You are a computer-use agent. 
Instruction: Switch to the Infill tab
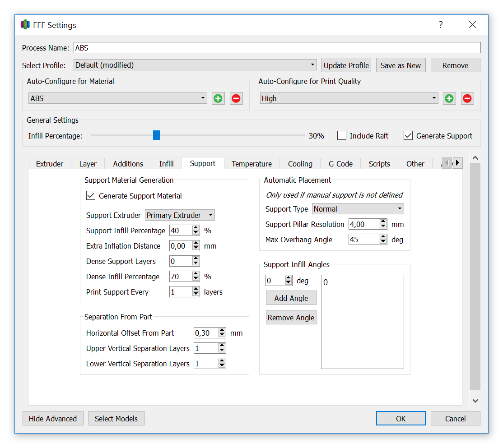click(x=166, y=164)
